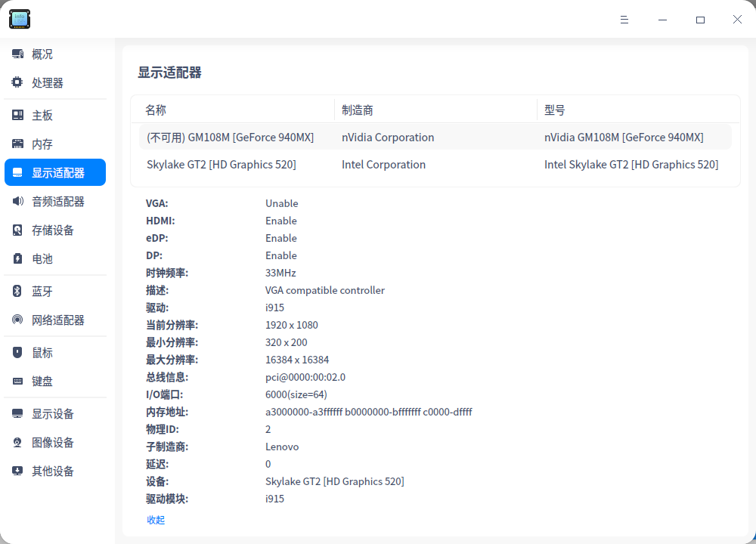Click the nVidia Corporation manufacturer cell
Viewport: 756px width, 544px height.
tap(388, 138)
